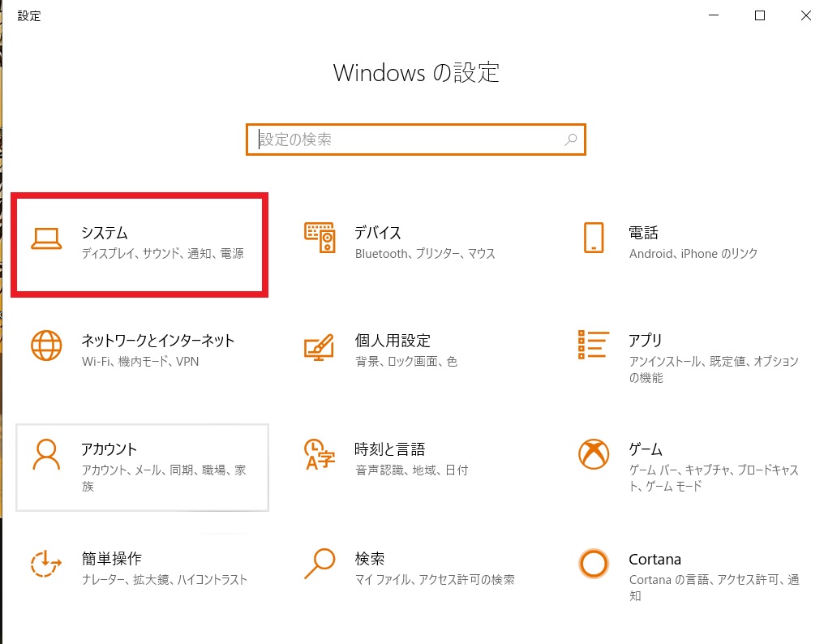This screenshot has height=644, width=824.
Task: Click the text アカウント、メール、同期、職場、家族
Action: 164,479
